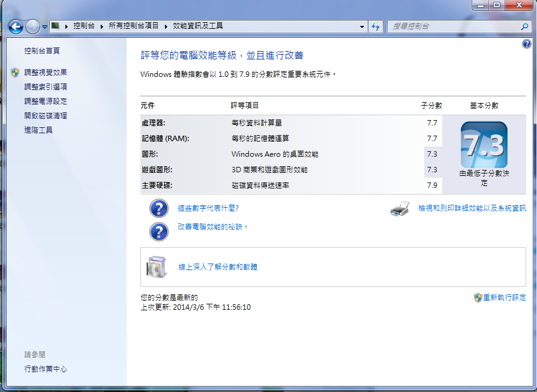Select 控制台 breadcrumb segment

(84, 26)
